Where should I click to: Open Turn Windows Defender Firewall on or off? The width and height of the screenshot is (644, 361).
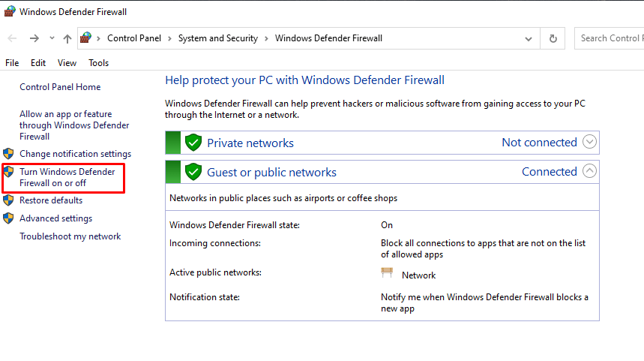[67, 177]
